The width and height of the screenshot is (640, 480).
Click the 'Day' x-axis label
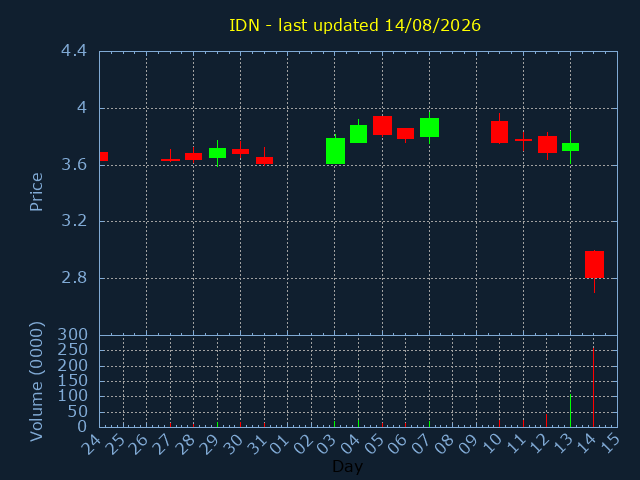(348, 466)
